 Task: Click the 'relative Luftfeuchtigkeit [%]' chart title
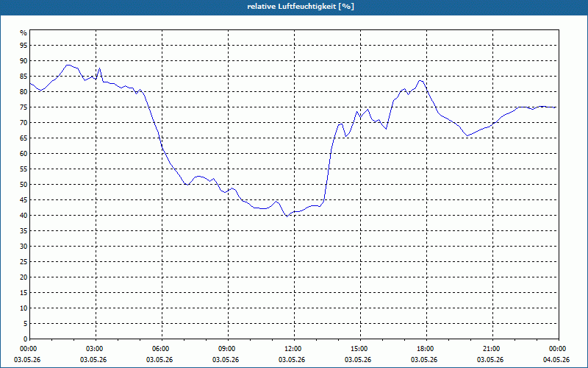click(x=301, y=7)
